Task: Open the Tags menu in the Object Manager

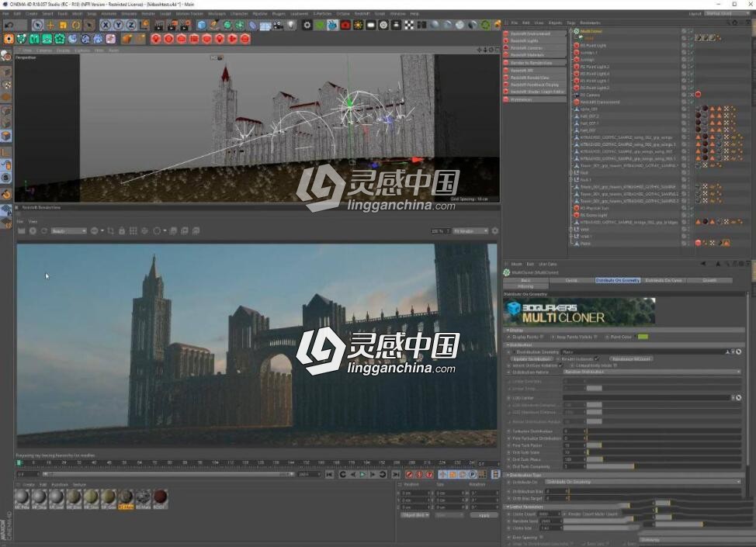Action: point(570,23)
